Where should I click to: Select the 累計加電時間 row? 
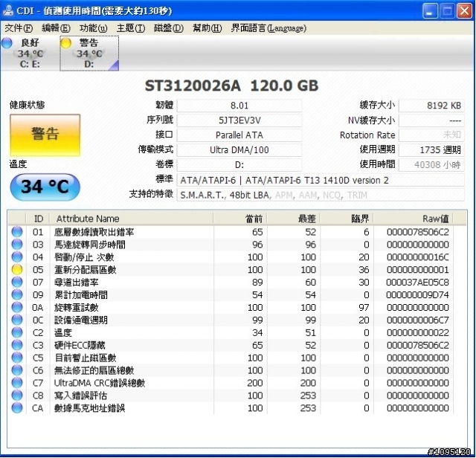[231, 294]
